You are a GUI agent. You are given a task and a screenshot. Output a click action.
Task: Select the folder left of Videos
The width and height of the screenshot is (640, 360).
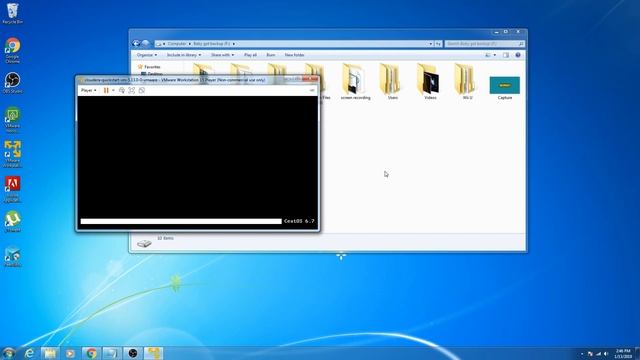(x=392, y=82)
